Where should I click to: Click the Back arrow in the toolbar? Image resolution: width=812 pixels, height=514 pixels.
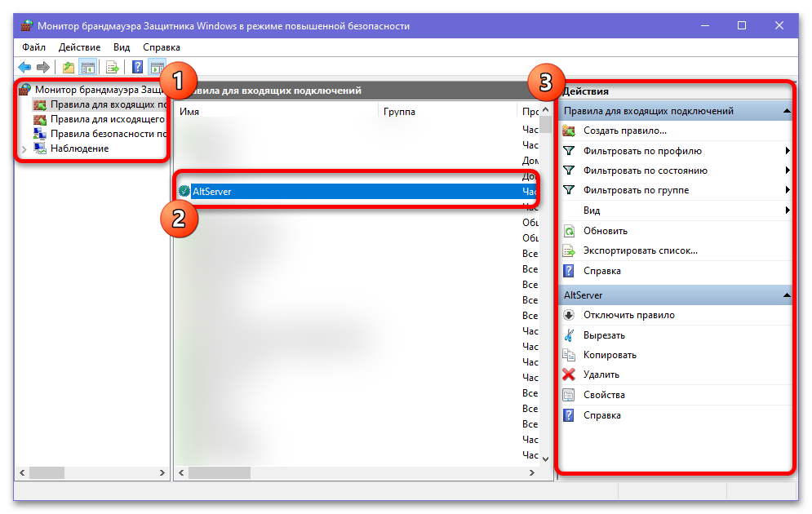[24, 67]
